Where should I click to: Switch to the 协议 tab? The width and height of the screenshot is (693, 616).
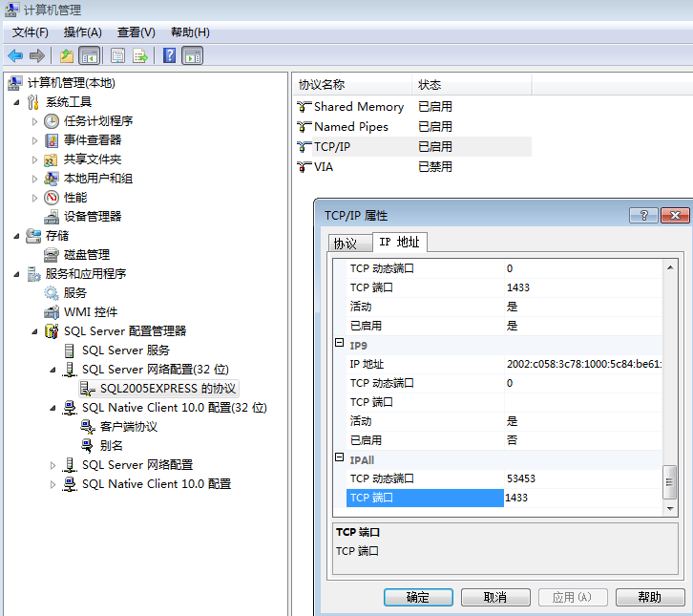(350, 244)
